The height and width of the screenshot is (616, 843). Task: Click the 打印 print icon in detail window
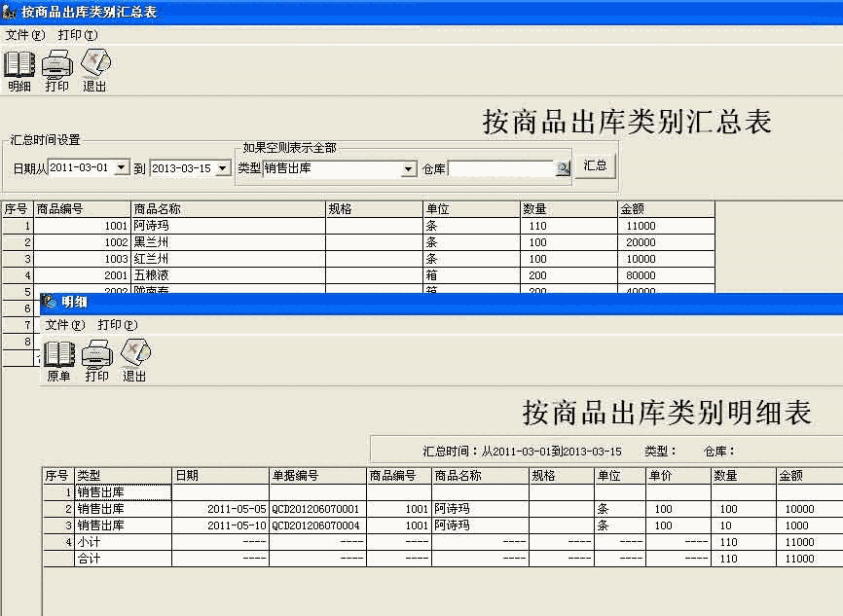point(96,355)
